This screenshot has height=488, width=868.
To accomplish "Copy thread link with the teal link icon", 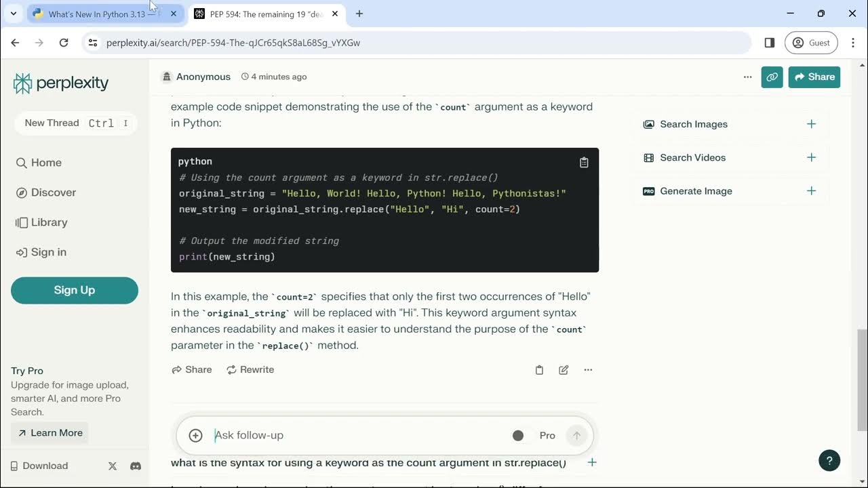I will pos(772,77).
